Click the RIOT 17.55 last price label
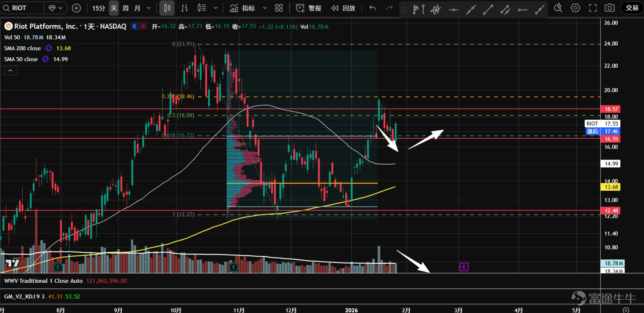 coord(602,124)
